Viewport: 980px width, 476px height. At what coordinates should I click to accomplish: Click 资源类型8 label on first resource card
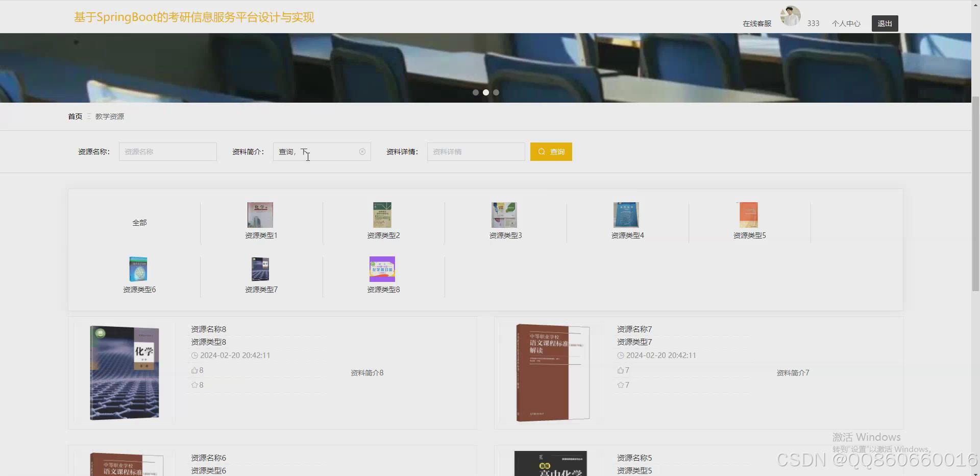tap(208, 342)
